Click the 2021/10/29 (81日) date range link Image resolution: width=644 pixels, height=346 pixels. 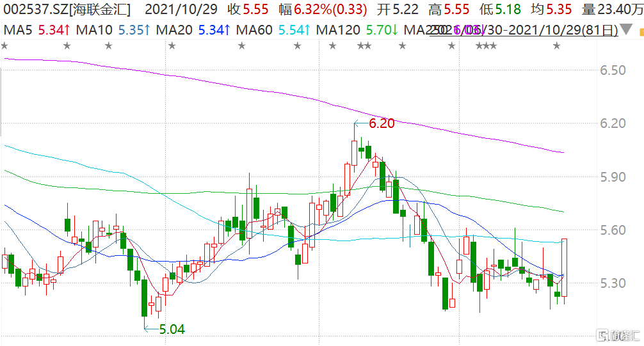[524, 30]
